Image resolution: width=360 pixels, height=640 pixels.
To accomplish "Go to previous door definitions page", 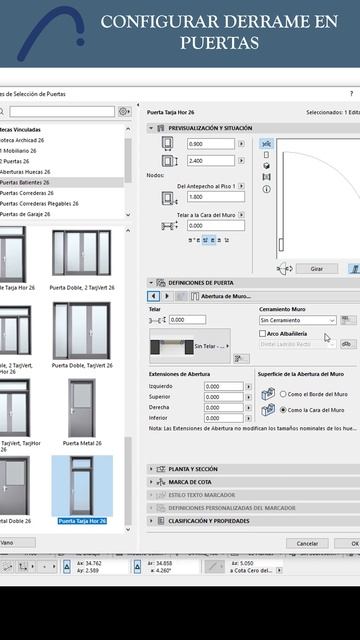I will (153, 296).
